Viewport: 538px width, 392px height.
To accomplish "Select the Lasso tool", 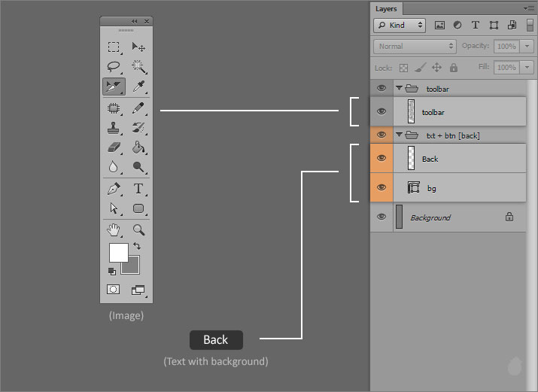I will coord(114,67).
